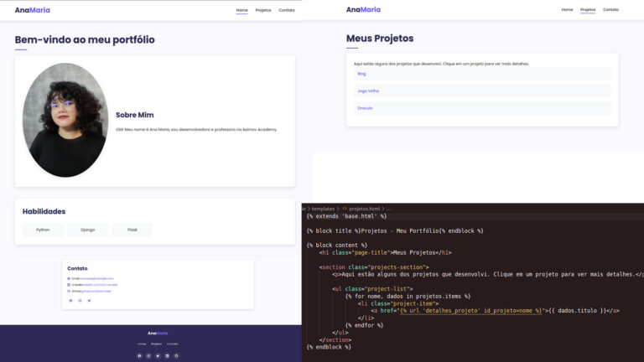Viewport: 644px width, 362px height.
Task: Open the Jogo Velha project link
Action: [368, 90]
